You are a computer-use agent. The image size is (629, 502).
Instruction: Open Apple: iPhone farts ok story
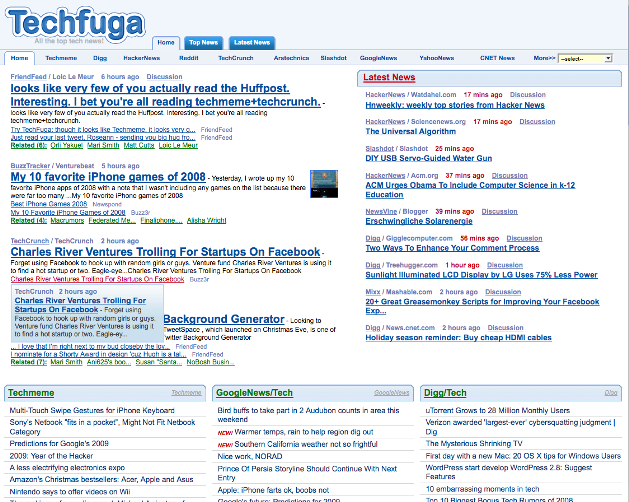click(273, 490)
